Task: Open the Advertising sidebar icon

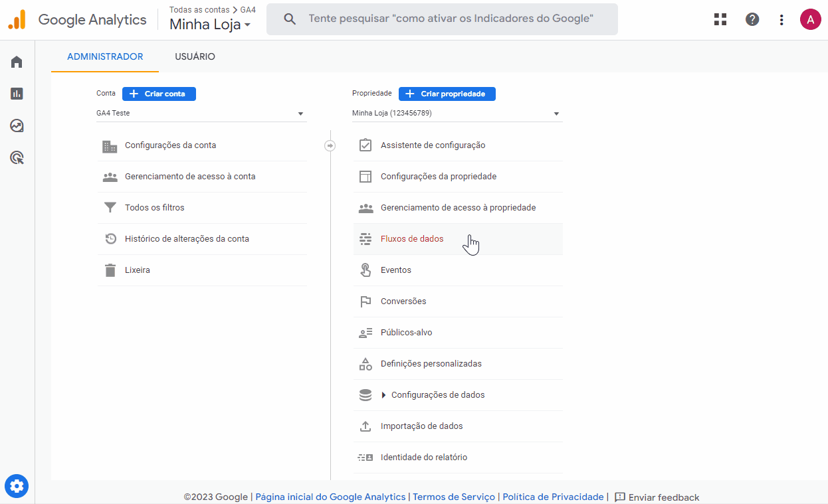Action: tap(17, 157)
